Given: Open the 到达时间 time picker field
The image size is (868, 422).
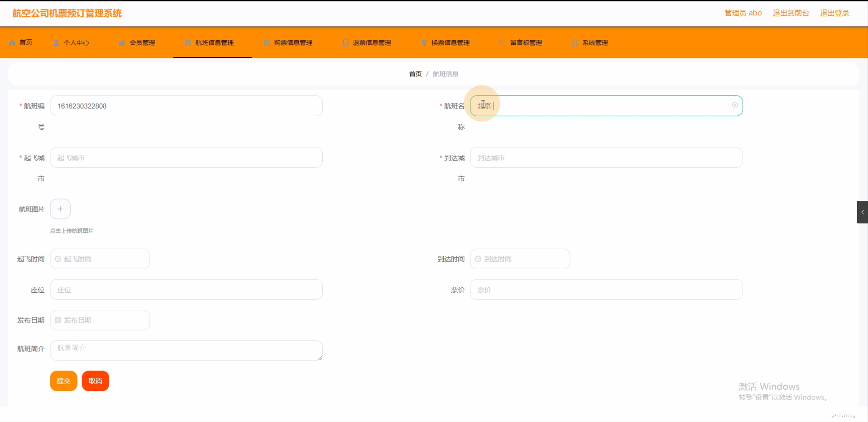Looking at the screenshot, I should [520, 259].
